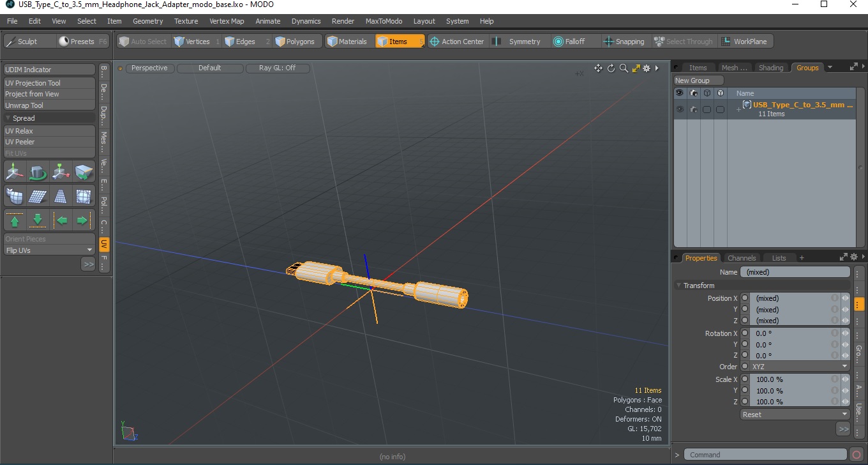
Task: Switch to the Shading tab
Action: pyautogui.click(x=771, y=68)
